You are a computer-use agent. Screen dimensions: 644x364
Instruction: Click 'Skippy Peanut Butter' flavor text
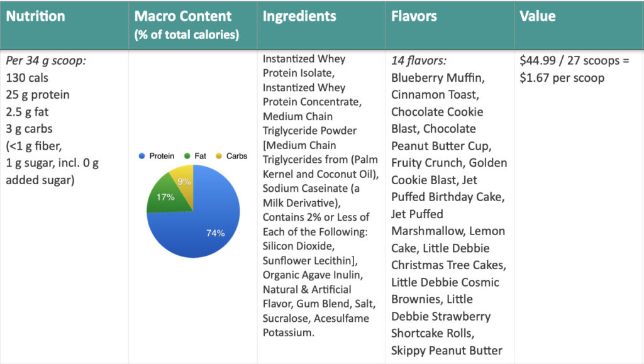447,350
